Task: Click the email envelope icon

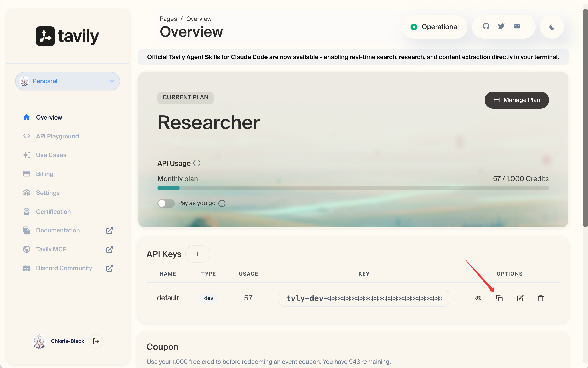Action: [x=517, y=26]
